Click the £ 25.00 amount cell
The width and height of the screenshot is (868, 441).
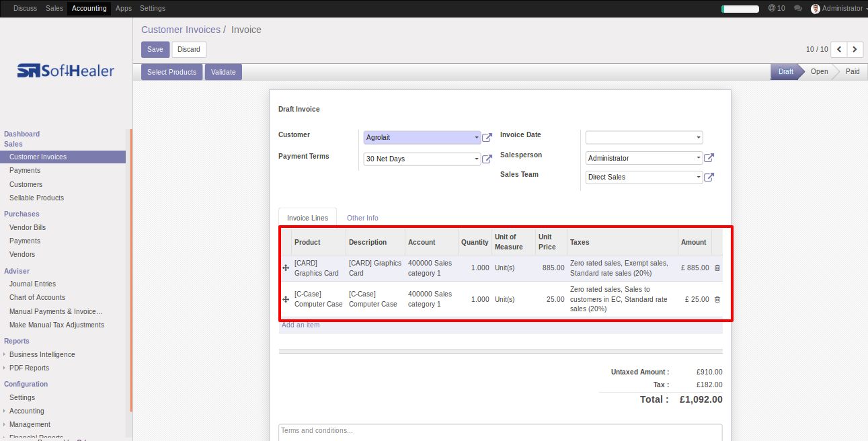(x=695, y=299)
